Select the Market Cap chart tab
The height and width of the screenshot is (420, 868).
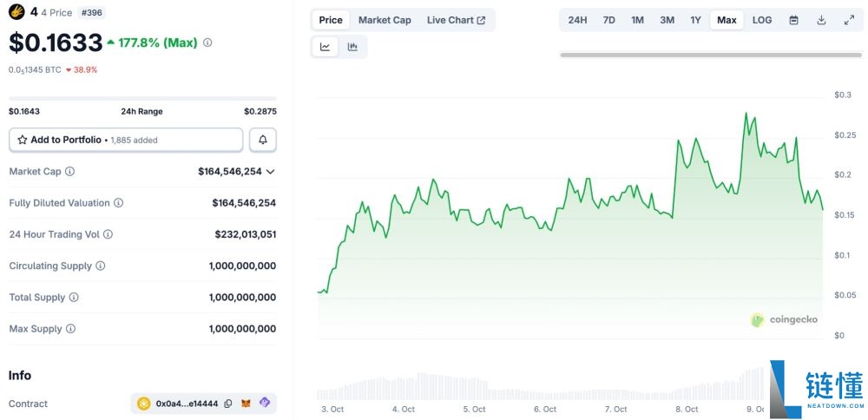click(x=385, y=20)
